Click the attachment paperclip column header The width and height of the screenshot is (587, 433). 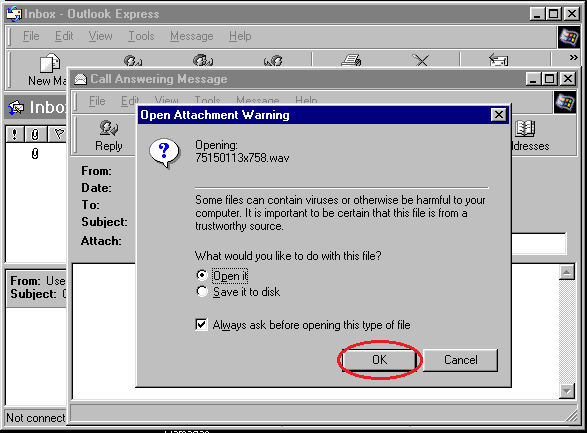[35, 134]
